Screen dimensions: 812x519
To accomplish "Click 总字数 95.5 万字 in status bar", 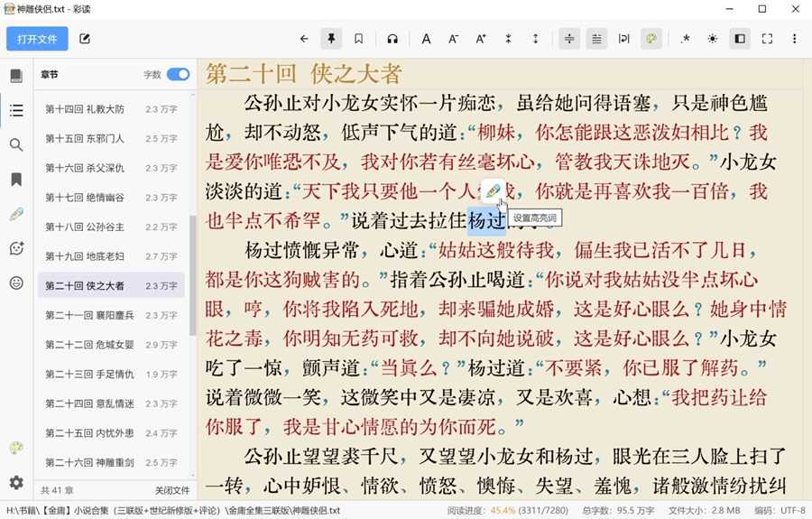I will 618,511.
